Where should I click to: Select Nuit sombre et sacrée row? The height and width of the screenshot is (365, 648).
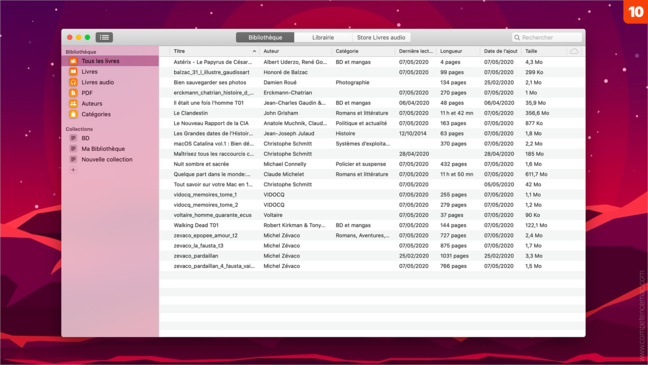click(x=372, y=164)
